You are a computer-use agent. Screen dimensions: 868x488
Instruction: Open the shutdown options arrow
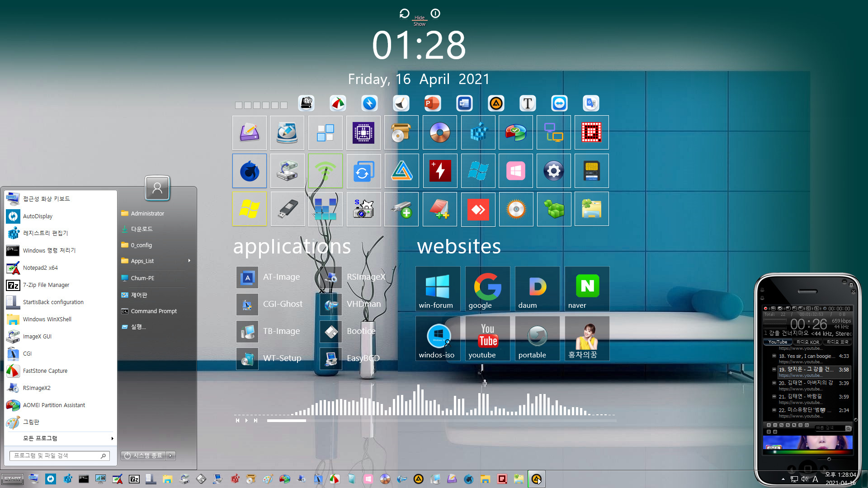click(170, 456)
